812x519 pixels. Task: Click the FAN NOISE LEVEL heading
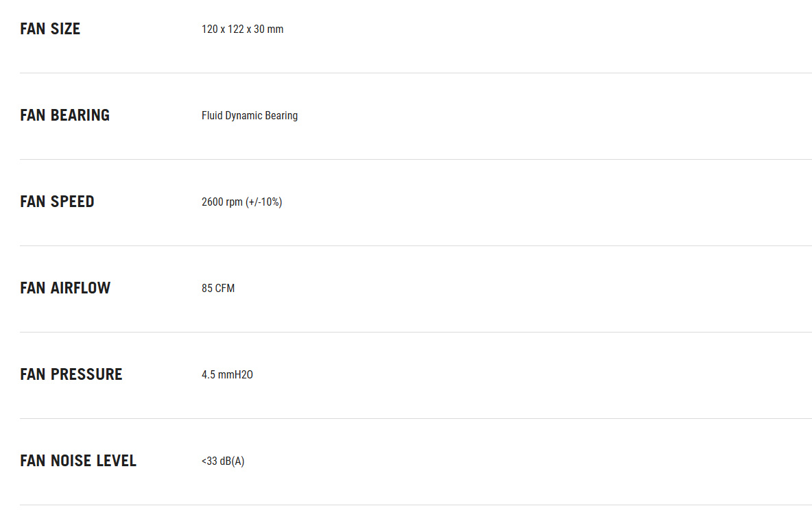click(x=78, y=461)
